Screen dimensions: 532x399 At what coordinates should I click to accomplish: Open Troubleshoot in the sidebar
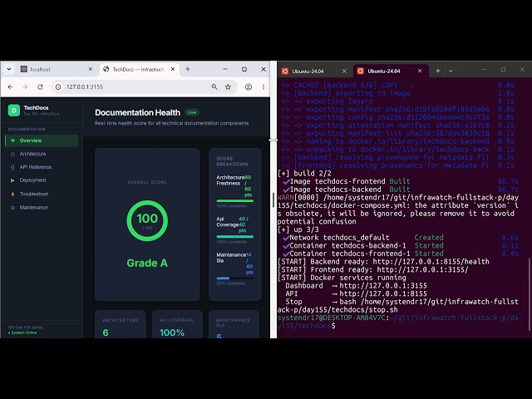pyautogui.click(x=42, y=194)
